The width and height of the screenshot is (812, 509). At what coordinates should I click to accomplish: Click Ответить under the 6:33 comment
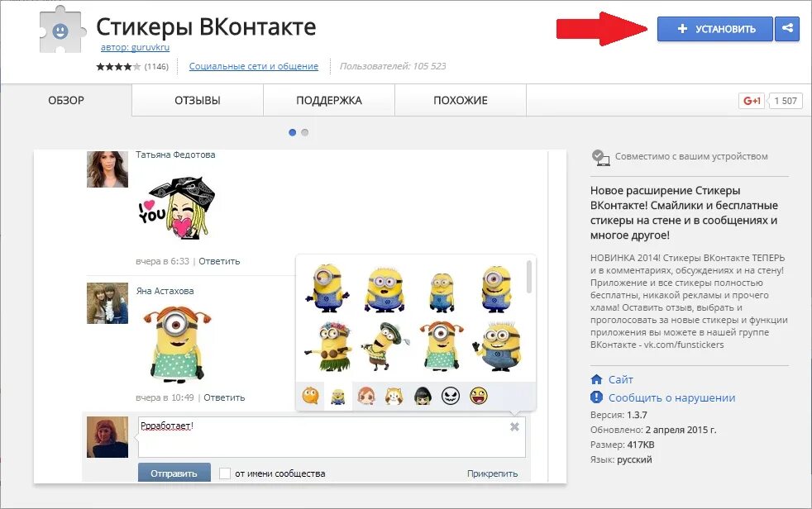point(219,261)
